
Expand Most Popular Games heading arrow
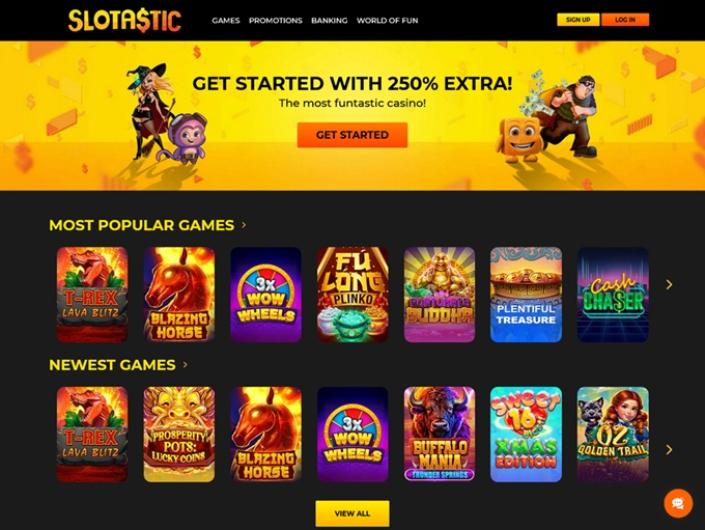(244, 225)
